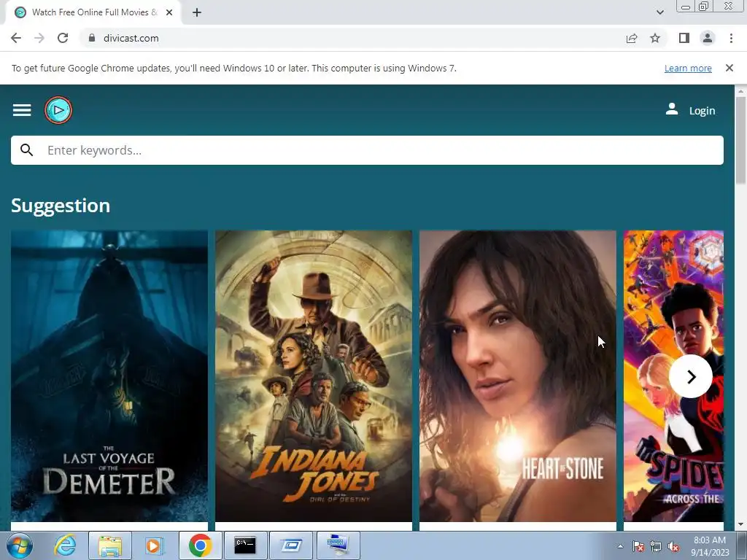This screenshot has width=747, height=560.
Task: Expand the tab search dropdown arrow
Action: (x=659, y=12)
